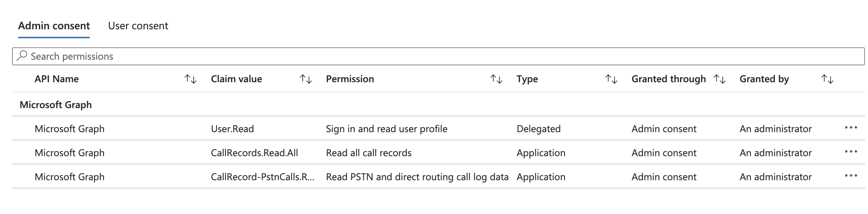The width and height of the screenshot is (868, 214).
Task: Collapse the Microsoft Graph group header
Action: pyautogui.click(x=56, y=105)
